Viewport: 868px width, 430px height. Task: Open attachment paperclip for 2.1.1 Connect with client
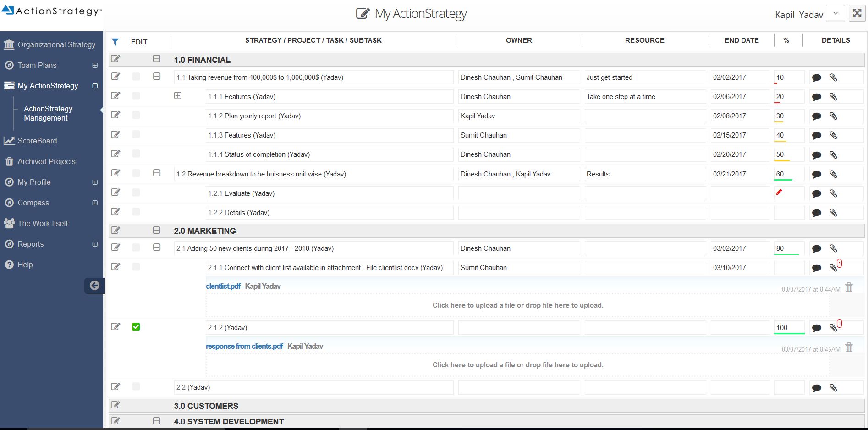(833, 268)
